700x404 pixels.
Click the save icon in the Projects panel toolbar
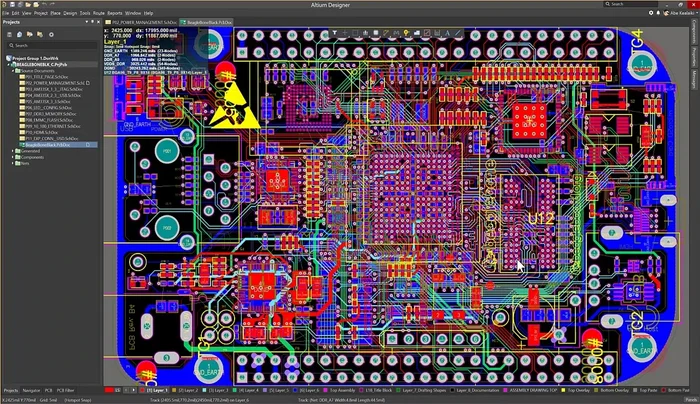point(7,33)
